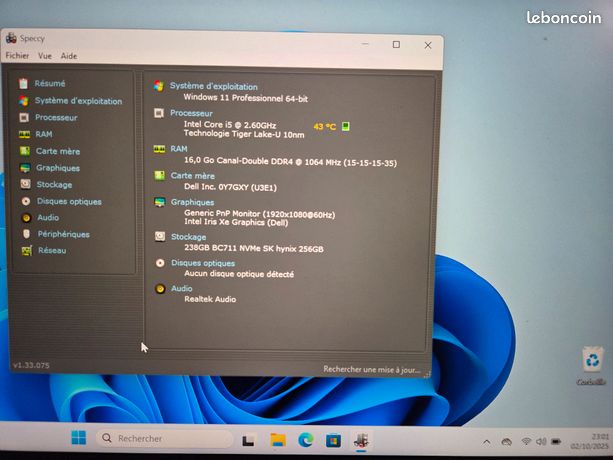The height and width of the screenshot is (460, 613).
Task: Open the Windows Start menu
Action: coord(78,438)
